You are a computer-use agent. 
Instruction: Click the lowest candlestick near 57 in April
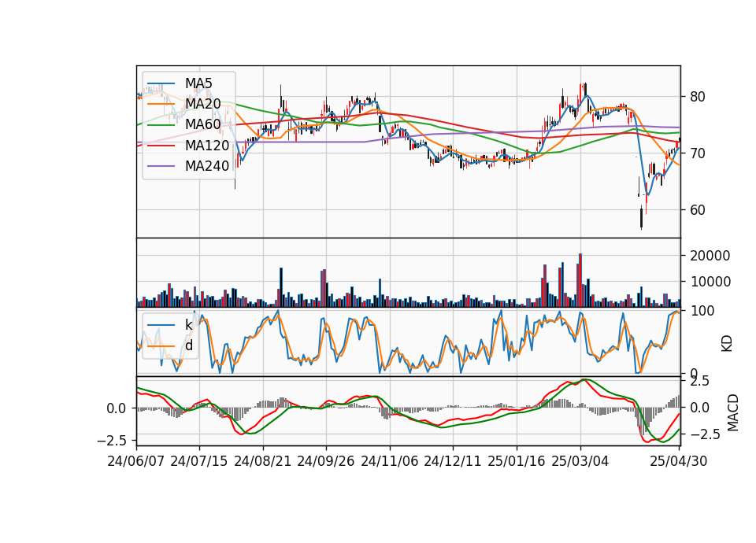pos(641,218)
